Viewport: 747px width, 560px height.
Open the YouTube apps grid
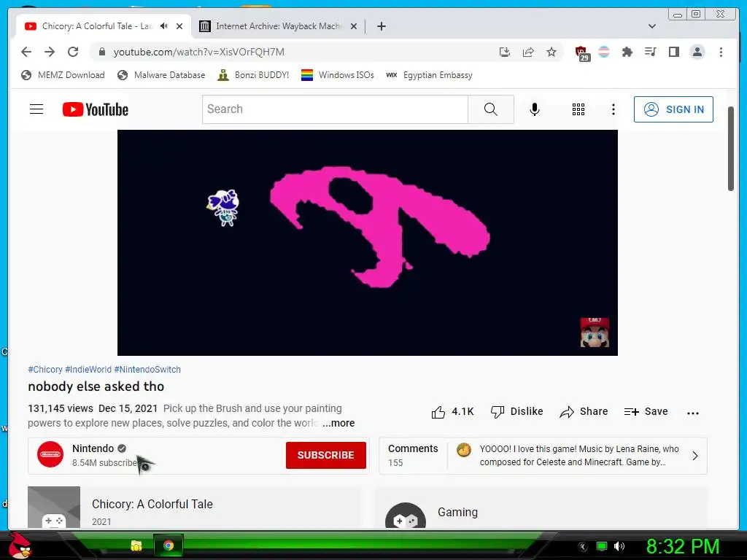tap(578, 109)
